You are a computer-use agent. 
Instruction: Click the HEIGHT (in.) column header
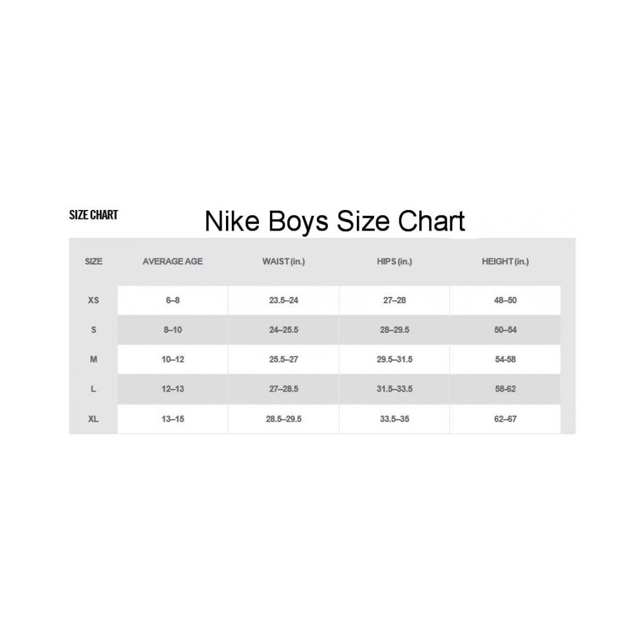point(505,261)
